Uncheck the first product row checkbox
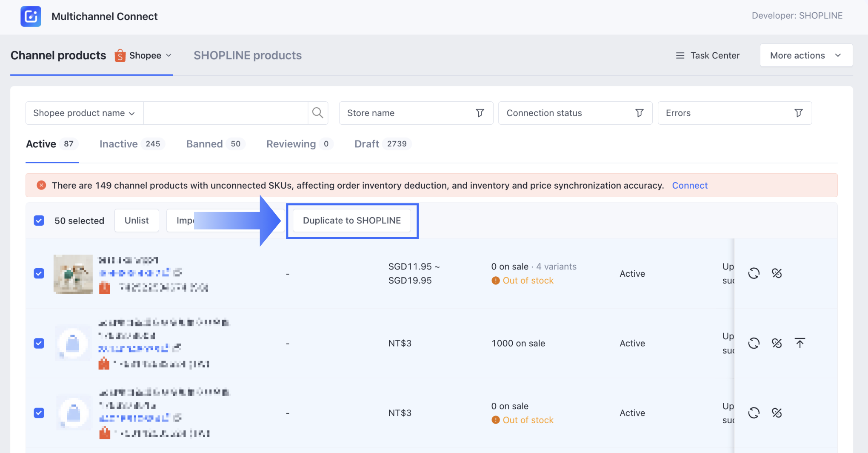Image resolution: width=868 pixels, height=453 pixels. pos(39,273)
